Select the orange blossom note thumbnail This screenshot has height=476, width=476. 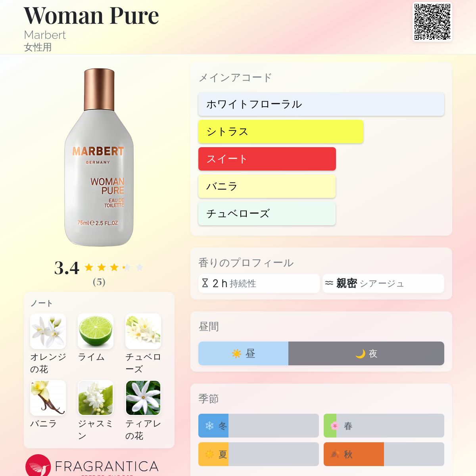48,331
